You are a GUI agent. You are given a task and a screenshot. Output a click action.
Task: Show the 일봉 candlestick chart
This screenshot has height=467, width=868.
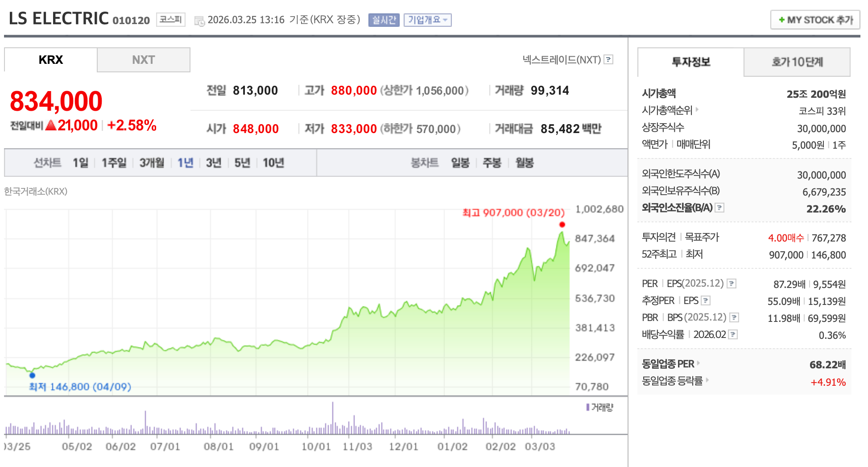point(460,163)
